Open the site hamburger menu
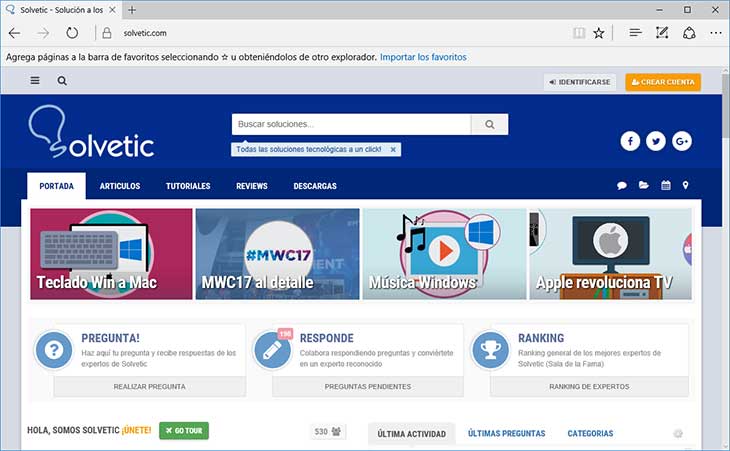This screenshot has width=730, height=451. pyautogui.click(x=35, y=81)
